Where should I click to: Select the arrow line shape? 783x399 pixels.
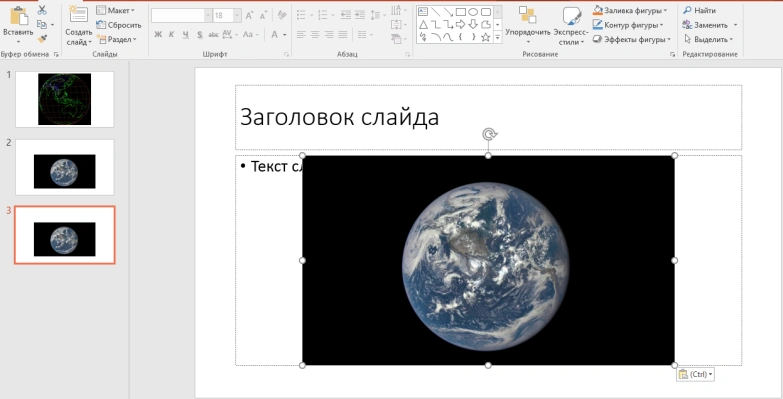pos(448,11)
